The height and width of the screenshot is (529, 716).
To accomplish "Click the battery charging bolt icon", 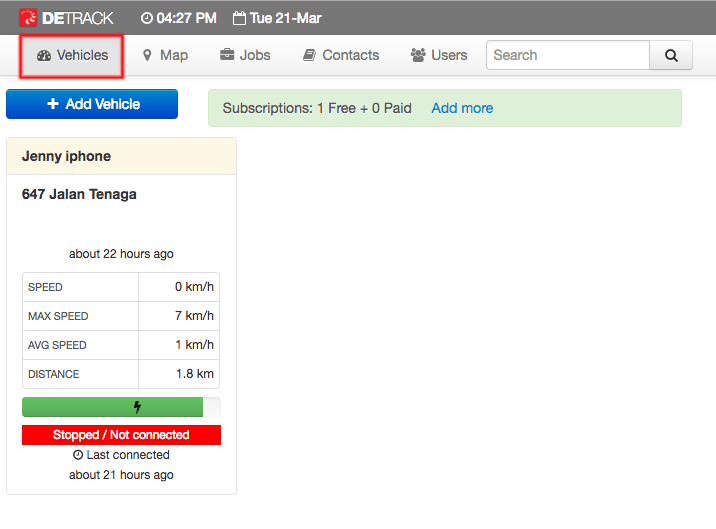I will pyautogui.click(x=137, y=407).
